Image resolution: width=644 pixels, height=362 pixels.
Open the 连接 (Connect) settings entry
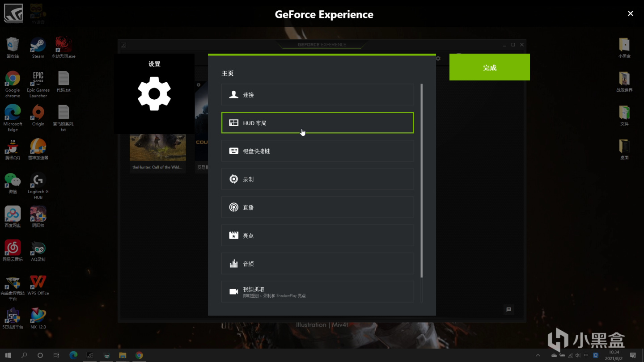(x=318, y=95)
